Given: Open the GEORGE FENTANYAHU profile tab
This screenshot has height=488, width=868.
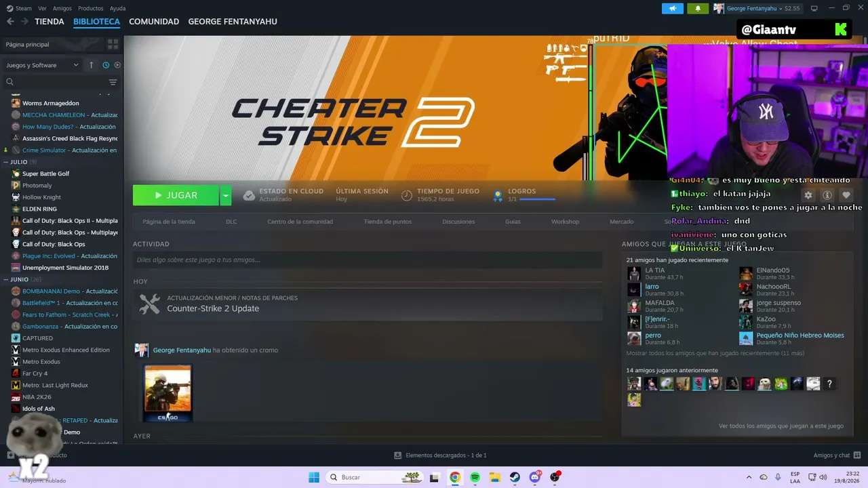Looking at the screenshot, I should (x=233, y=22).
